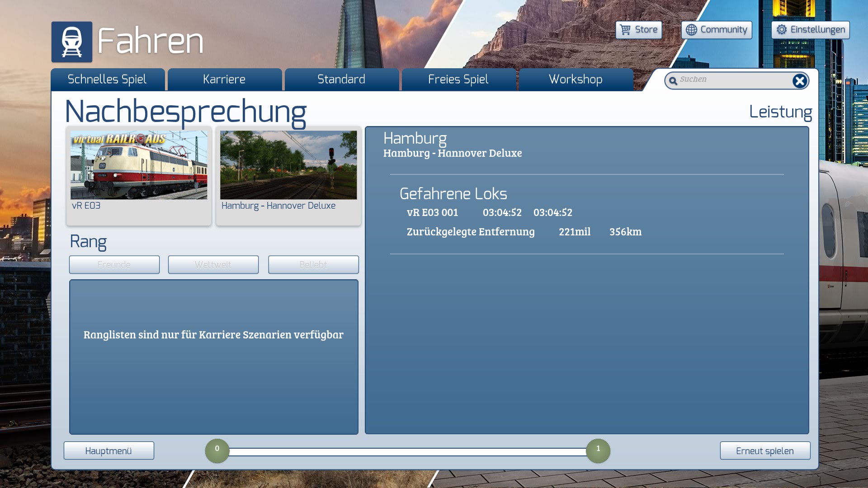Show the Beliebt ranking
The width and height of the screenshot is (868, 488).
pos(313,265)
